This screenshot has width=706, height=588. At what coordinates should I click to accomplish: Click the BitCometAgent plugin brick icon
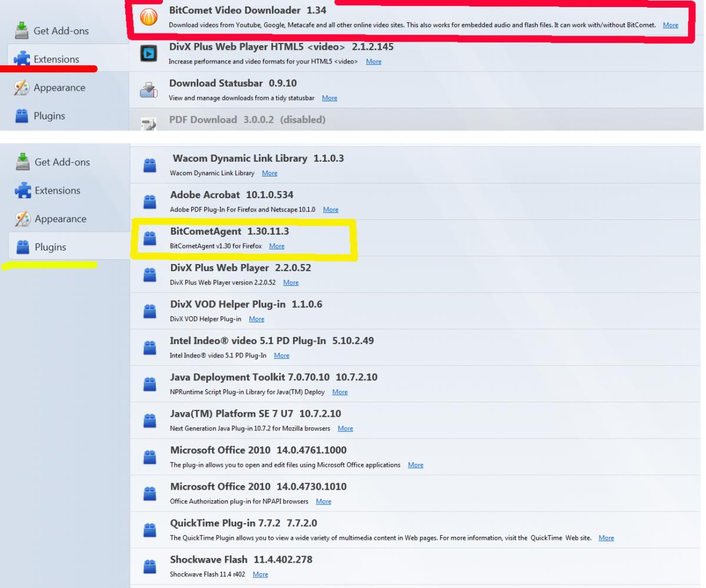coord(150,238)
